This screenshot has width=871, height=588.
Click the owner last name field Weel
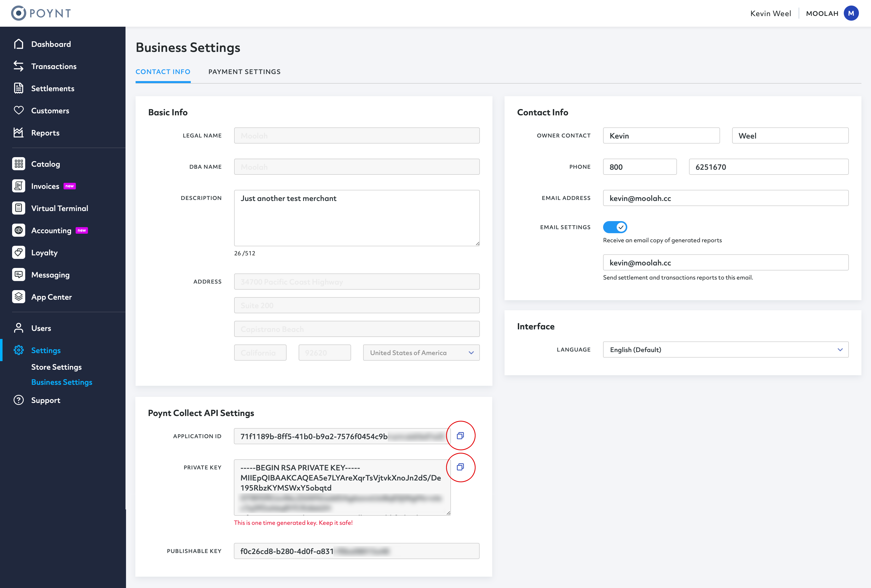pos(790,135)
